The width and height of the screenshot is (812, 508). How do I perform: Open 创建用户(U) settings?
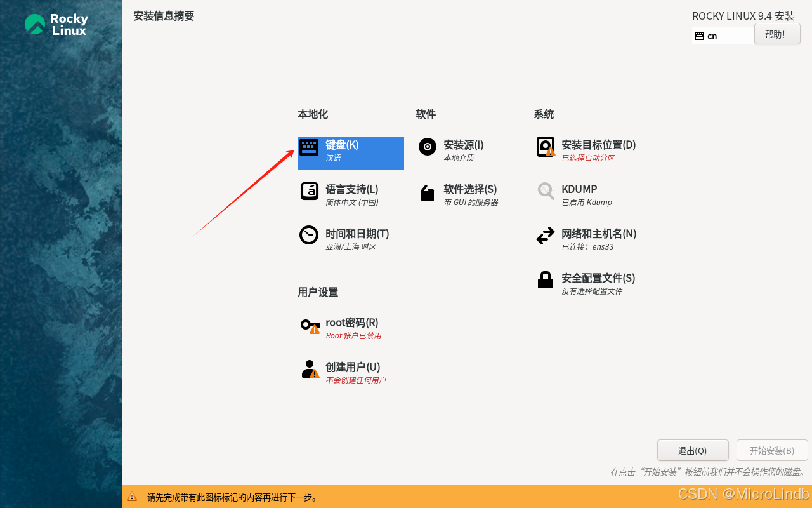click(353, 367)
